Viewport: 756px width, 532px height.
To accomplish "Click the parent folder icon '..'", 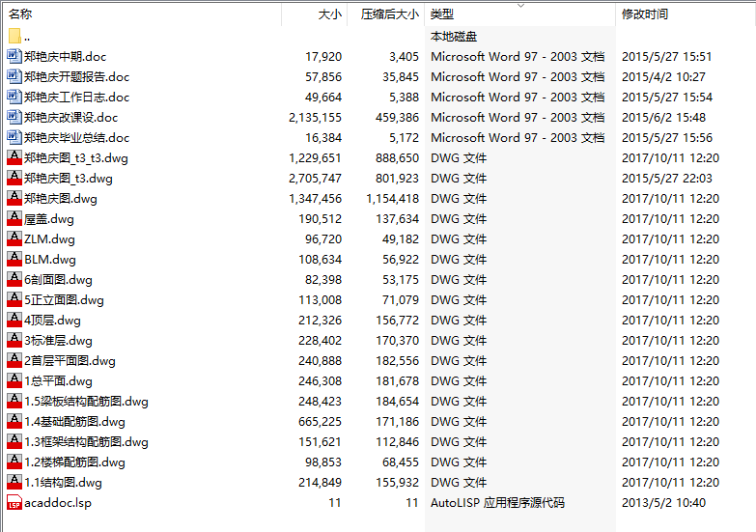I will coord(14,36).
